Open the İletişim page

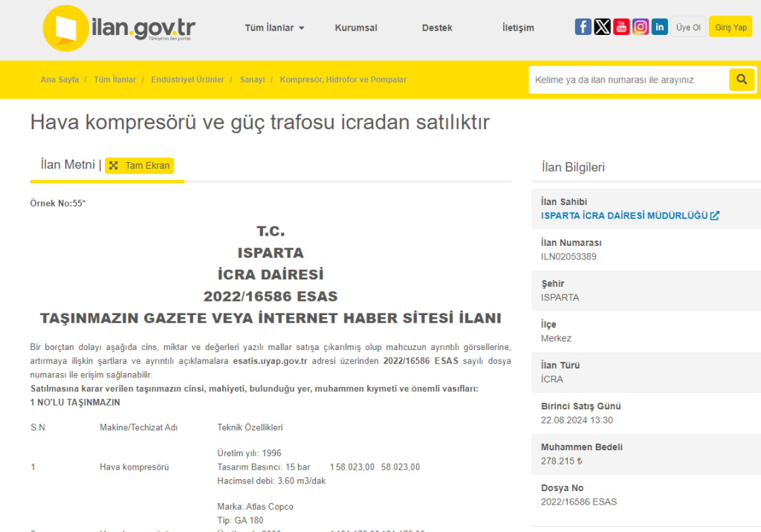(517, 27)
